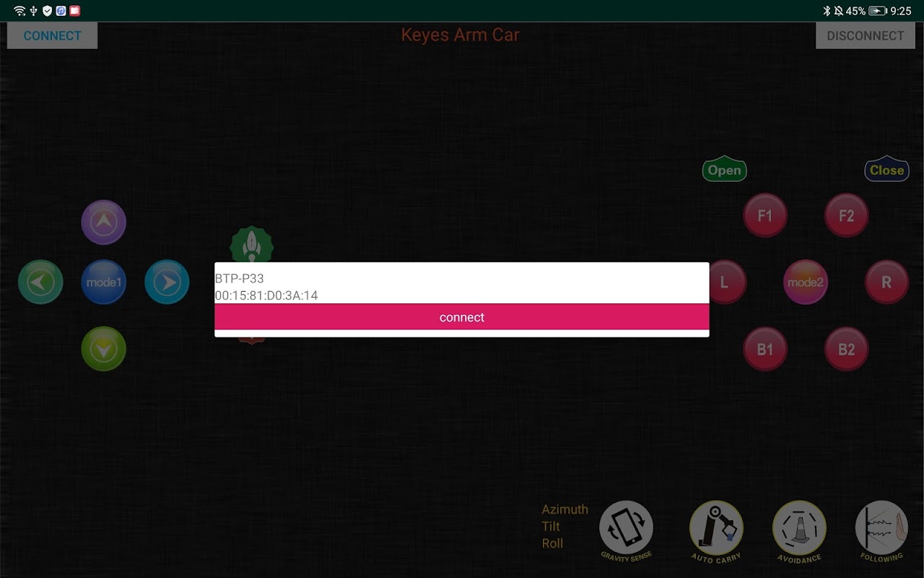Select the BTP-P33 device entry
Screen dimensions: 924x578
240,278
